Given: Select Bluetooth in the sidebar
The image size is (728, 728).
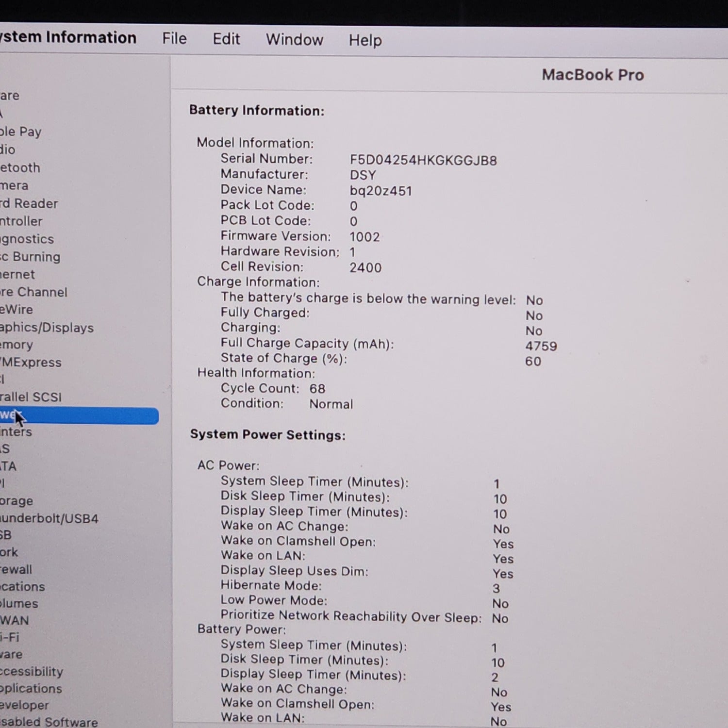Looking at the screenshot, I should pyautogui.click(x=20, y=168).
